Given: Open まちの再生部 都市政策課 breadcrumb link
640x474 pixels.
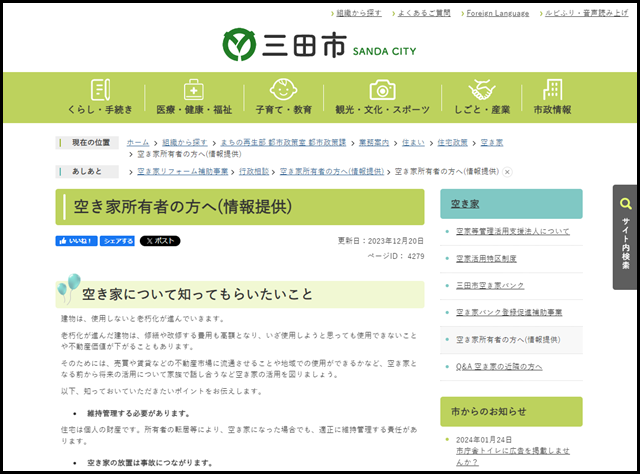Looking at the screenshot, I should [x=283, y=142].
